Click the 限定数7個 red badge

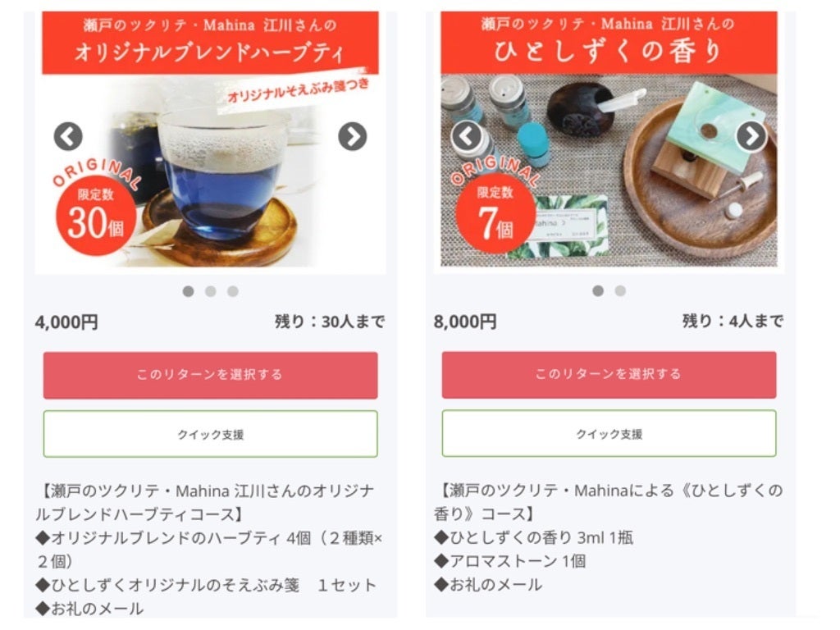pos(495,214)
